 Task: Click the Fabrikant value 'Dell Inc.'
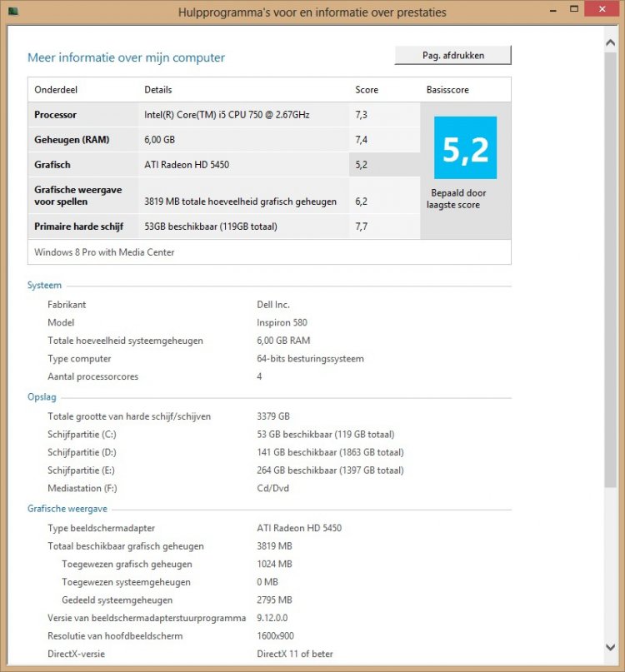coord(273,305)
